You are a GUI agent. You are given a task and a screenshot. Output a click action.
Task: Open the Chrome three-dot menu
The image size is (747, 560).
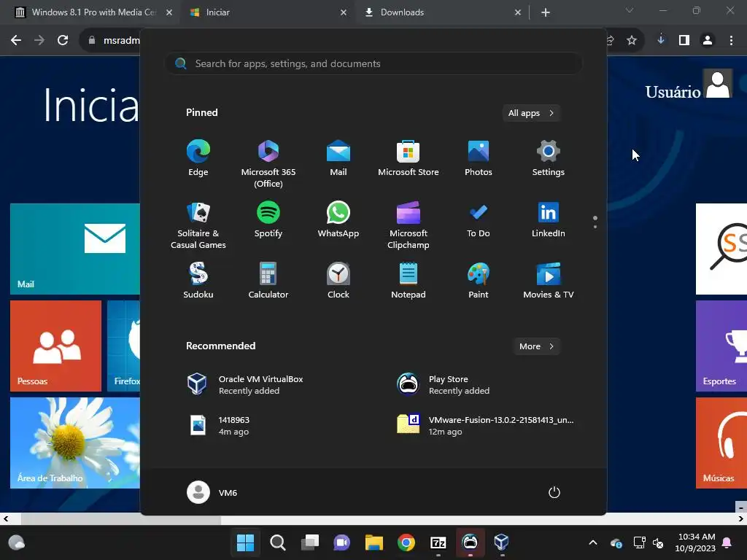[731, 41]
